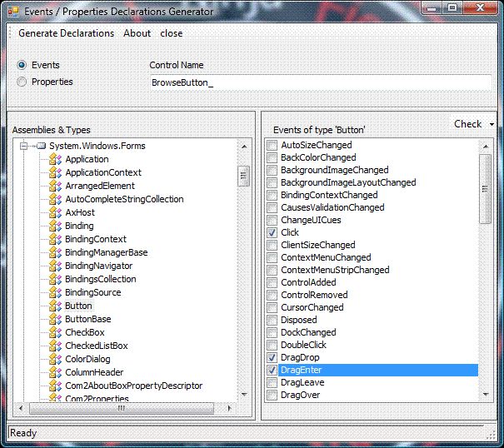Select BindingNavigator in the types tree
The width and height of the screenshot is (504, 448).
(x=98, y=266)
